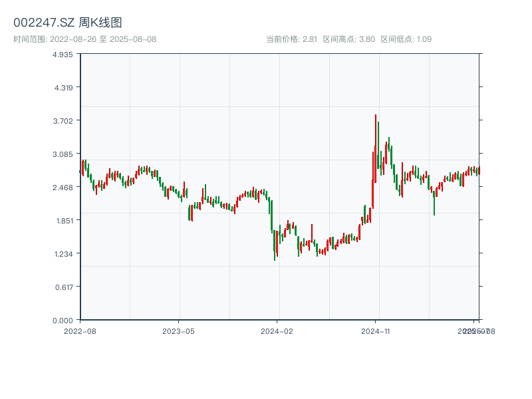532x399 pixels.
Task: Click the 区间高点 3.80 label
Action: [348, 39]
